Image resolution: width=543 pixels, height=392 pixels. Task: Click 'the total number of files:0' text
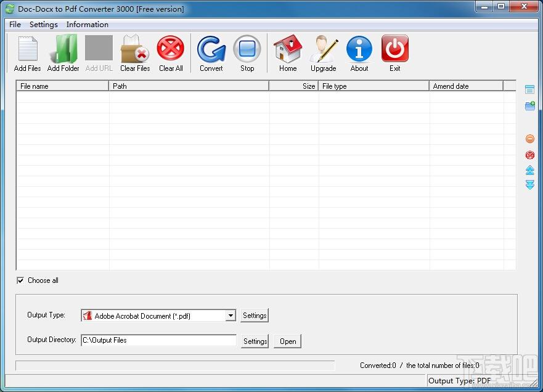443,365
